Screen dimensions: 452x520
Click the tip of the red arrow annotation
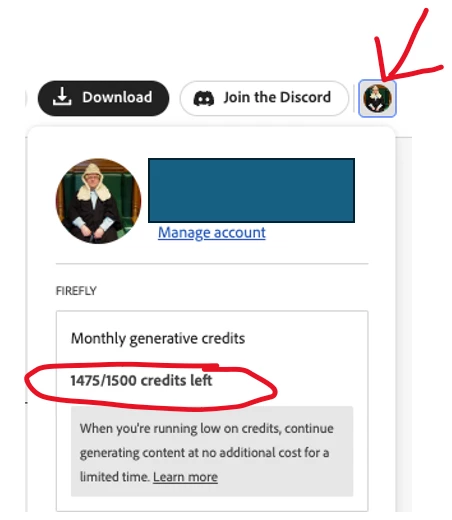point(384,79)
